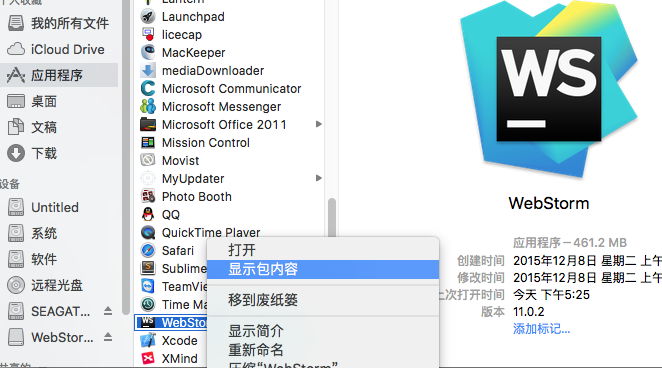
Task: Click the sidebar scrollbar
Action: pos(125,156)
